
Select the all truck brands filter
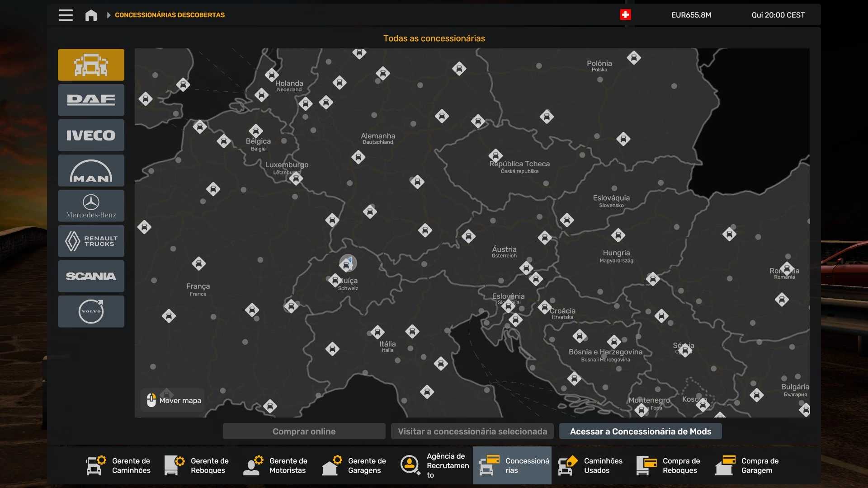point(91,65)
